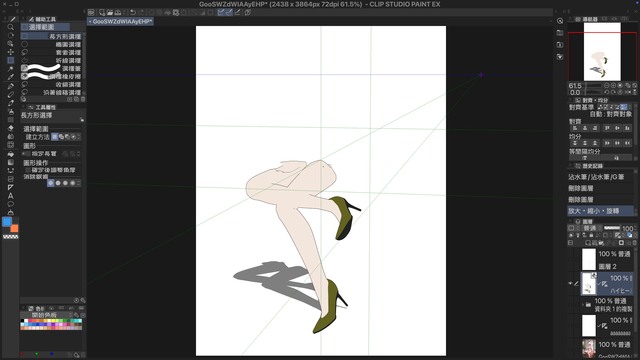This screenshot has width=640, height=360.
Task: Select New selection 建立方法 mode
Action: [x=54, y=137]
